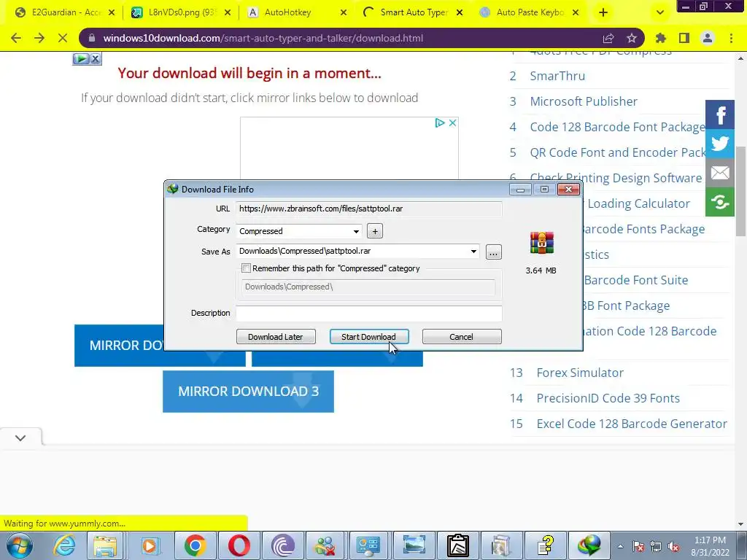This screenshot has height=560, width=747.
Task: Open SmarThru link in list
Action: point(557,76)
